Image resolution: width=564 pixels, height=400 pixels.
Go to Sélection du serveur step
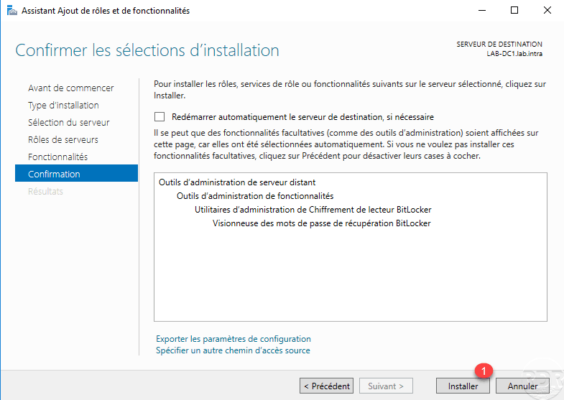click(69, 123)
